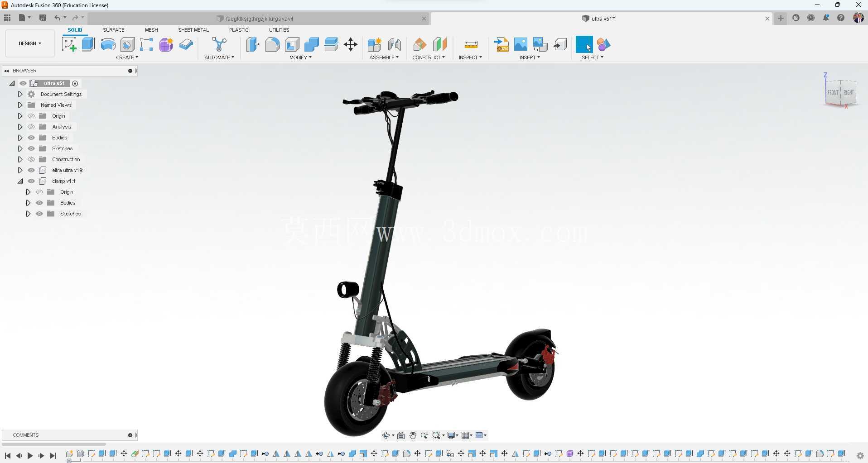
Task: Click the Insert SVG icon
Action: point(502,44)
